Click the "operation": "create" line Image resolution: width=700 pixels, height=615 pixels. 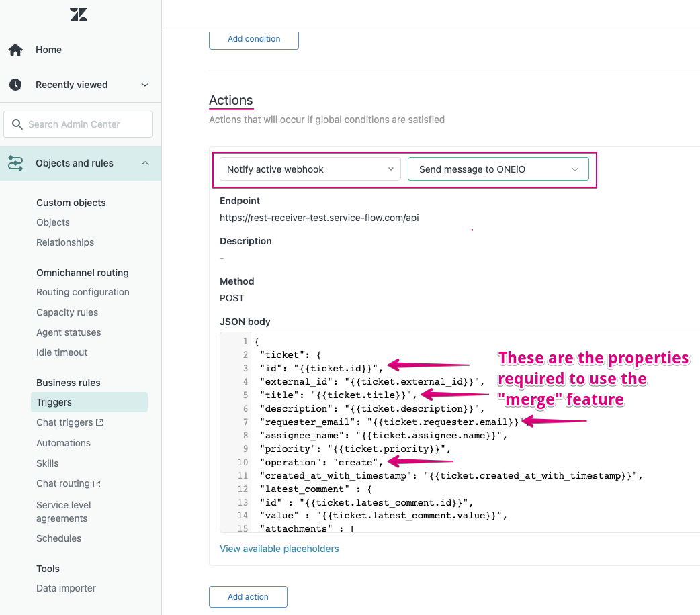click(321, 463)
